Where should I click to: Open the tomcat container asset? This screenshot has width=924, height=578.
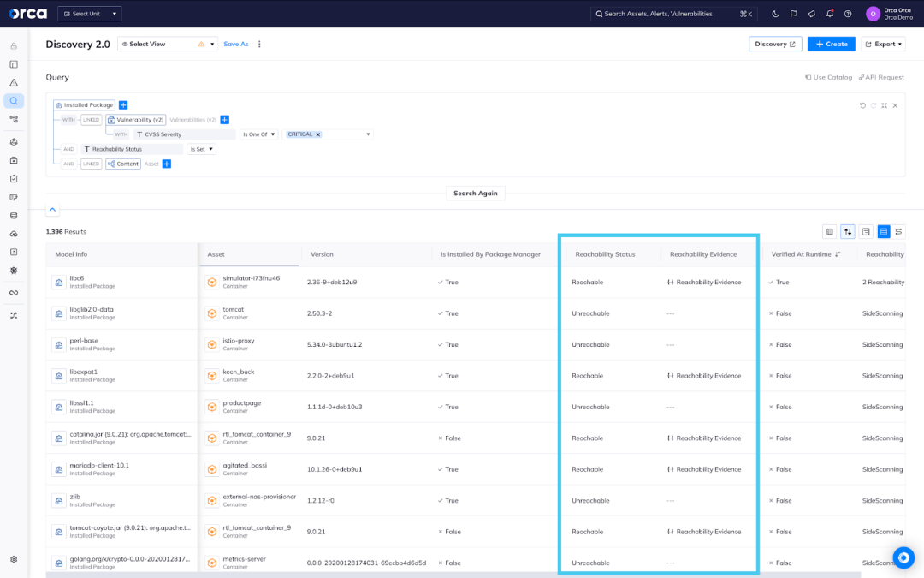coord(234,309)
